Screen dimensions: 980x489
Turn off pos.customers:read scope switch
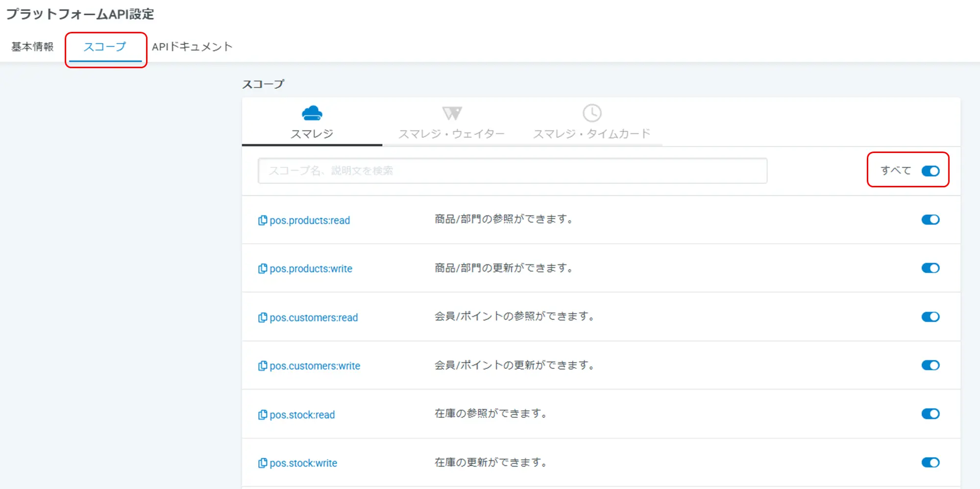(x=930, y=316)
